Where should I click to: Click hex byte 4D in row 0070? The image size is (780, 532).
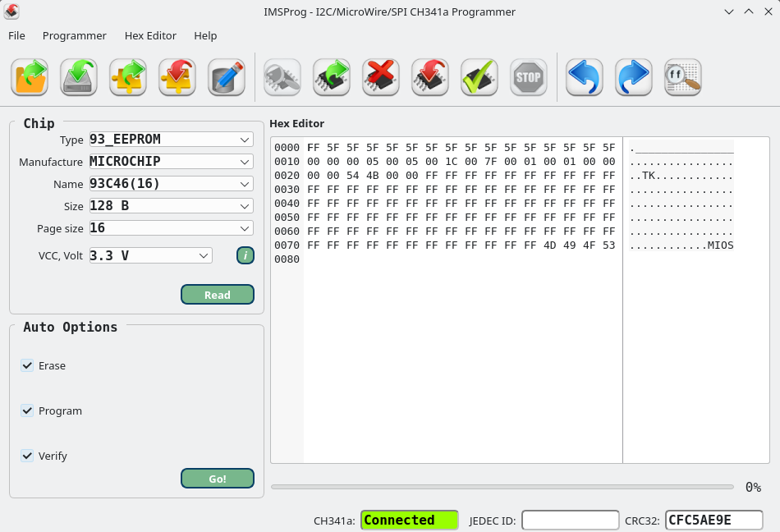pos(549,245)
